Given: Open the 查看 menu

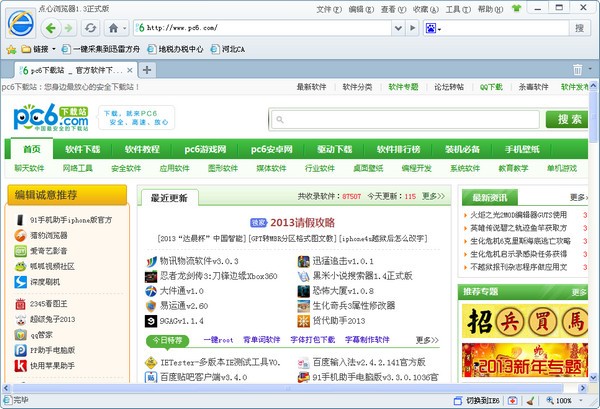Looking at the screenshot, I should coord(393,9).
